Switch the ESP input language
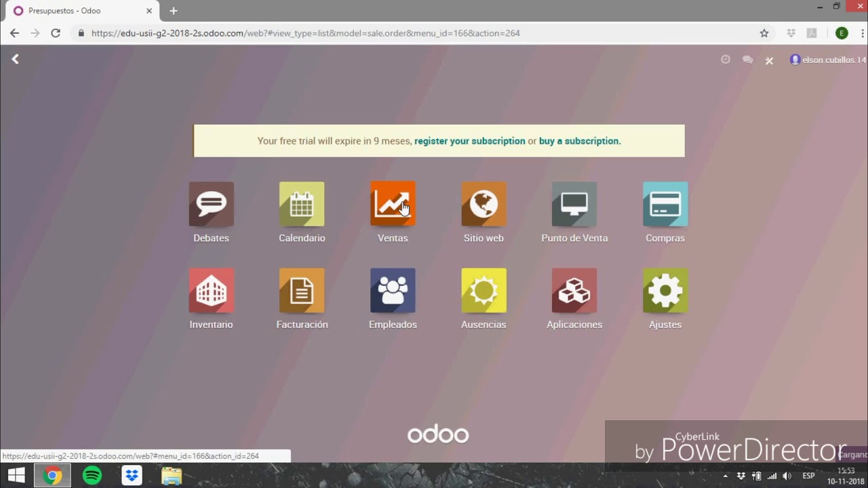The image size is (868, 488). pyautogui.click(x=808, y=476)
